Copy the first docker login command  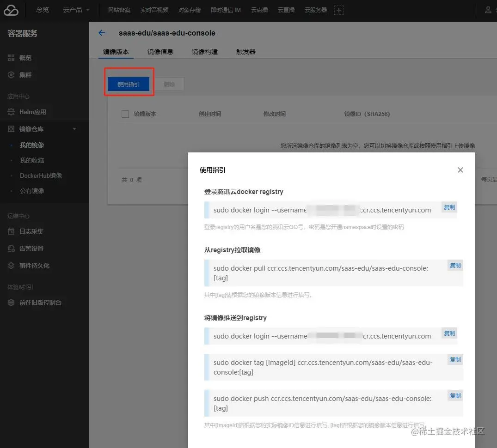[x=449, y=207]
